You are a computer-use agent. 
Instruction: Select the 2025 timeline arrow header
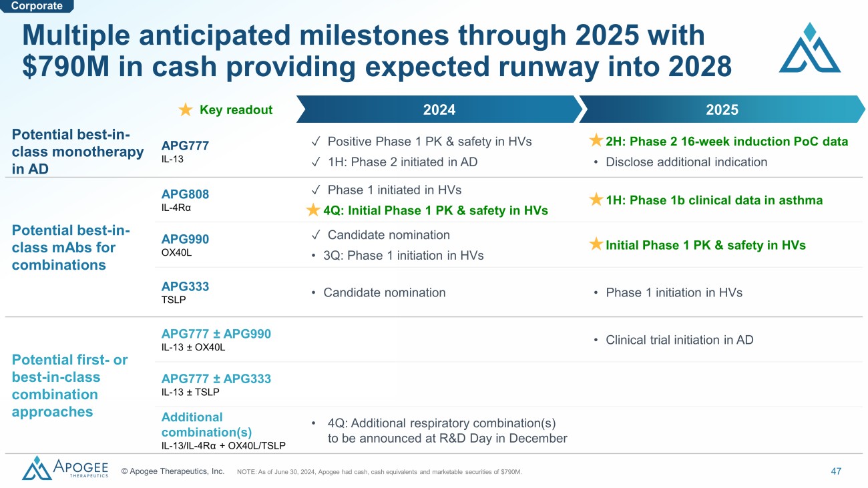[x=721, y=109]
